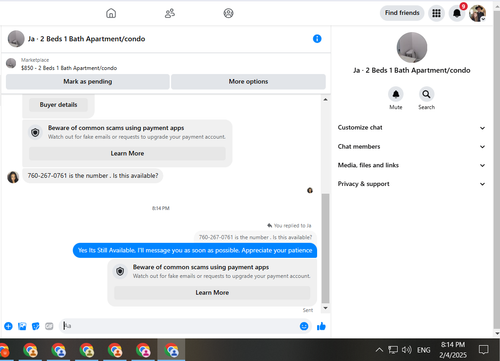Click the 'Marketplace' label above the listing

35,60
